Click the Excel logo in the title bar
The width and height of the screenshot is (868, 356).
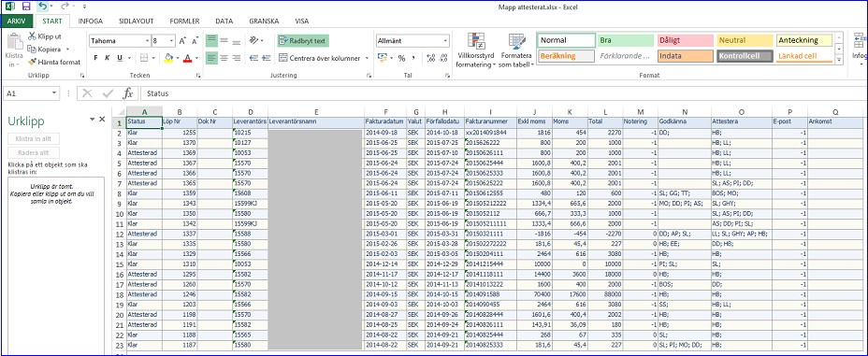(x=10, y=7)
